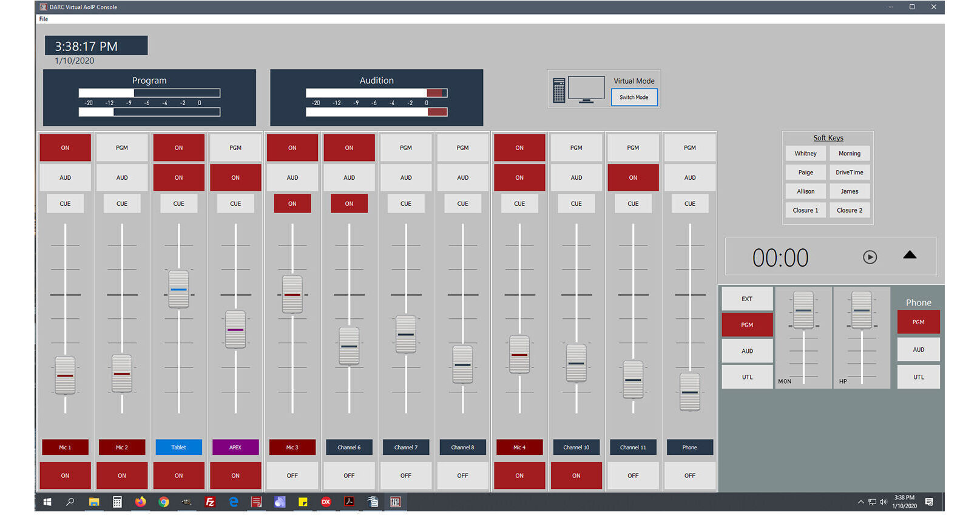Click the purple APEX channel label

(x=235, y=448)
